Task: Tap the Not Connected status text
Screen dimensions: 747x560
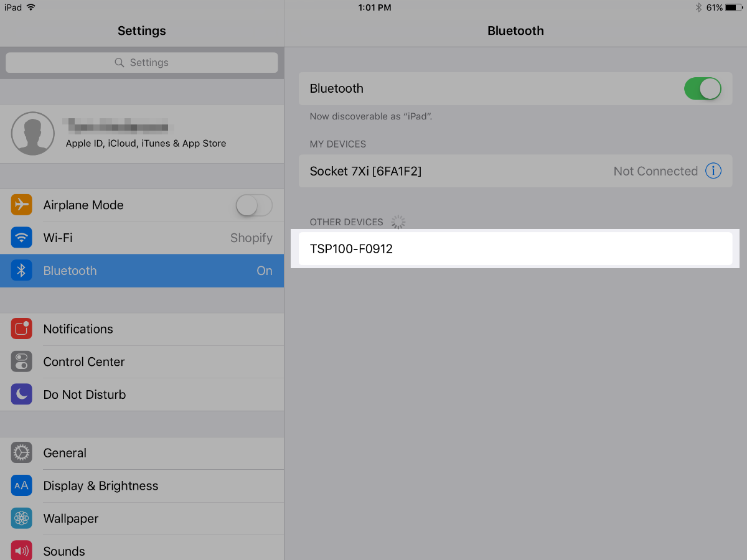Action: coord(655,171)
